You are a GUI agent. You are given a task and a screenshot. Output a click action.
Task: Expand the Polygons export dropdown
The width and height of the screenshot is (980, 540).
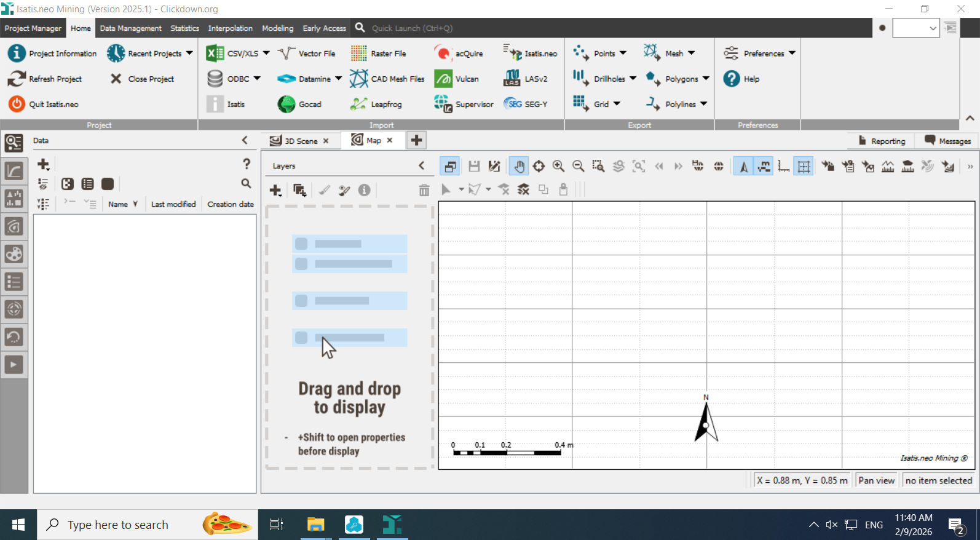[706, 79]
